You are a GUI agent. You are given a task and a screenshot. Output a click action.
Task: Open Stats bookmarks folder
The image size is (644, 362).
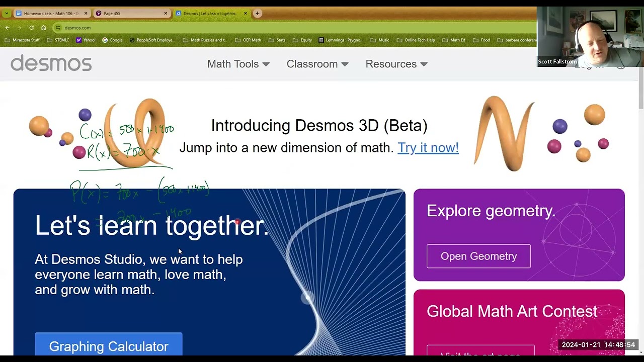coord(277,40)
